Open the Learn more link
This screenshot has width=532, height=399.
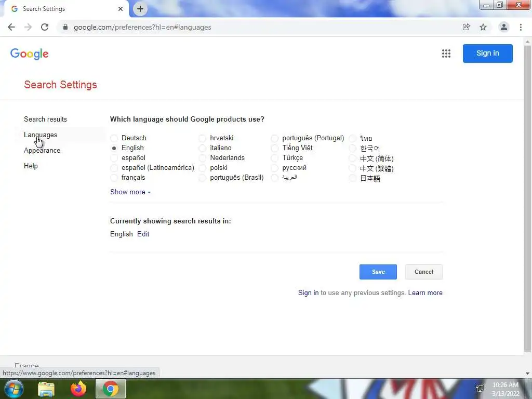click(425, 293)
